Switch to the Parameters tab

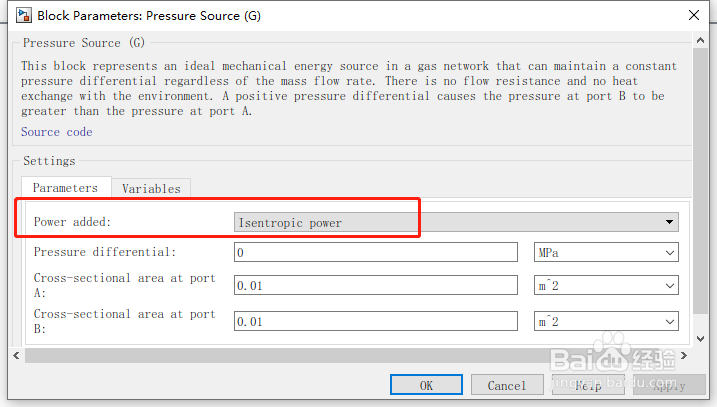(65, 188)
